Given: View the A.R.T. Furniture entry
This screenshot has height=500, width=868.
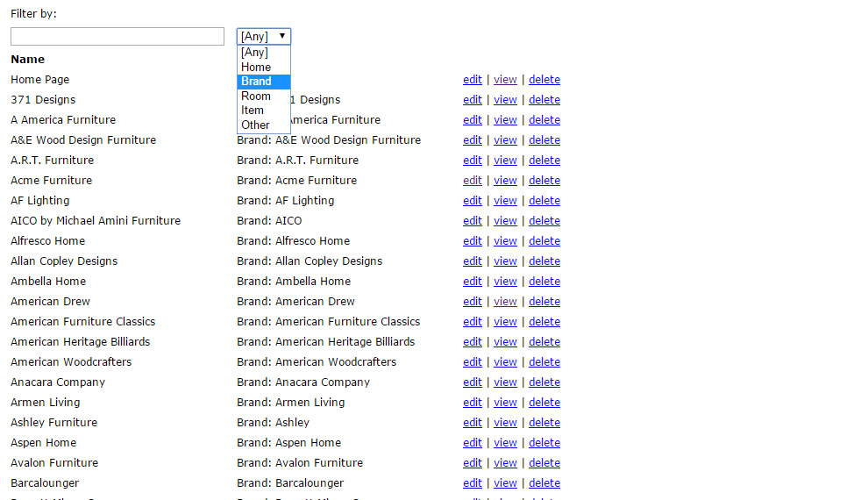Looking at the screenshot, I should 505,161.
